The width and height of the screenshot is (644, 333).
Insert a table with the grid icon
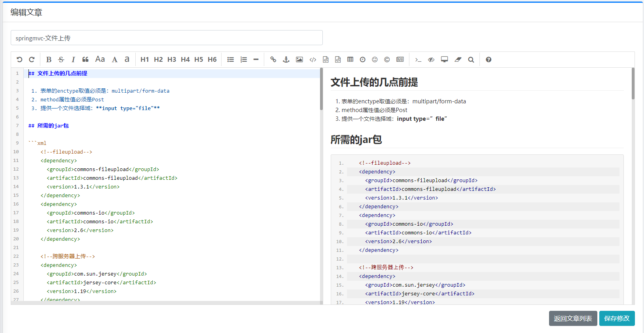tap(350, 59)
